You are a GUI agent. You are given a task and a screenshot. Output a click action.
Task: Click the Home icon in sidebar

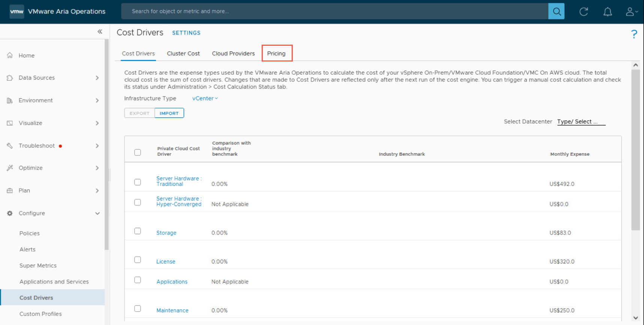point(10,56)
